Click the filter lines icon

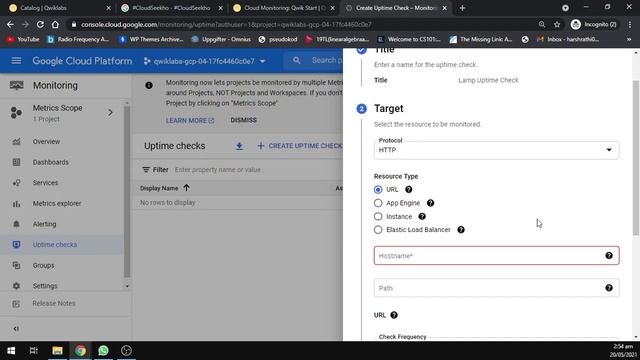(146, 170)
